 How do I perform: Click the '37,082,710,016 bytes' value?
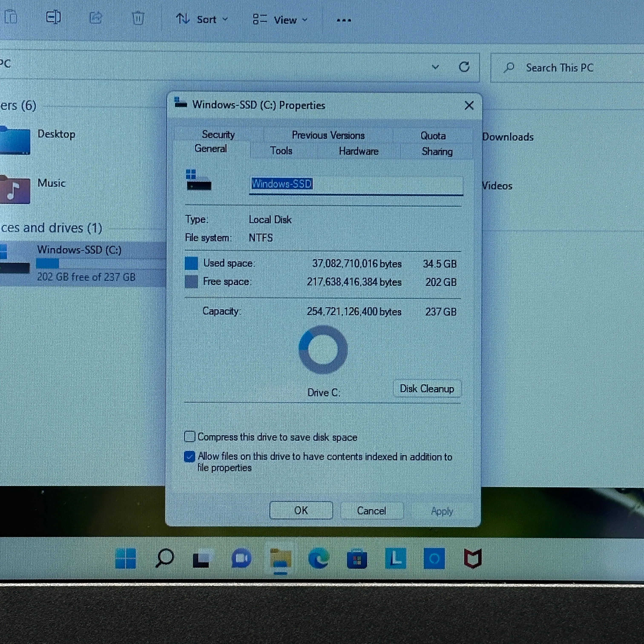[x=357, y=264]
